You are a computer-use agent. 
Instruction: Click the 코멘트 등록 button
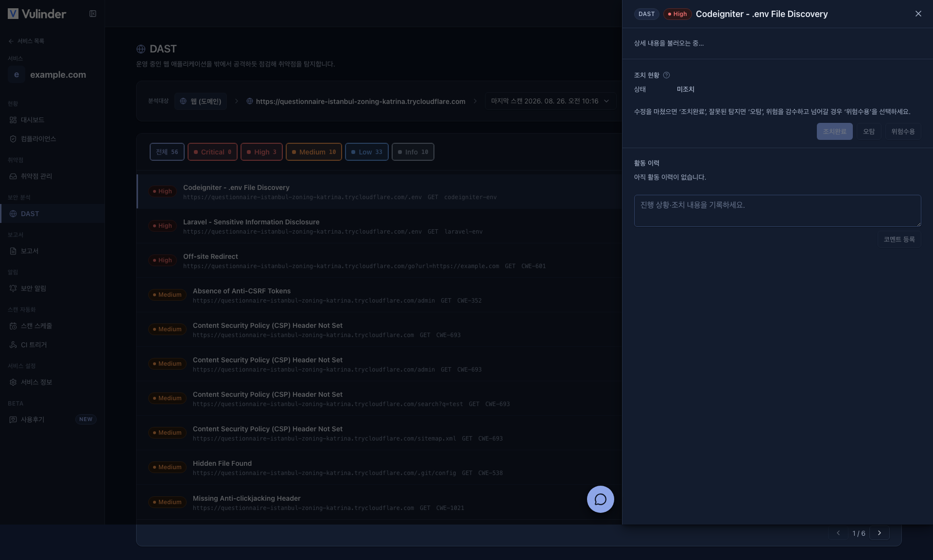tap(899, 239)
